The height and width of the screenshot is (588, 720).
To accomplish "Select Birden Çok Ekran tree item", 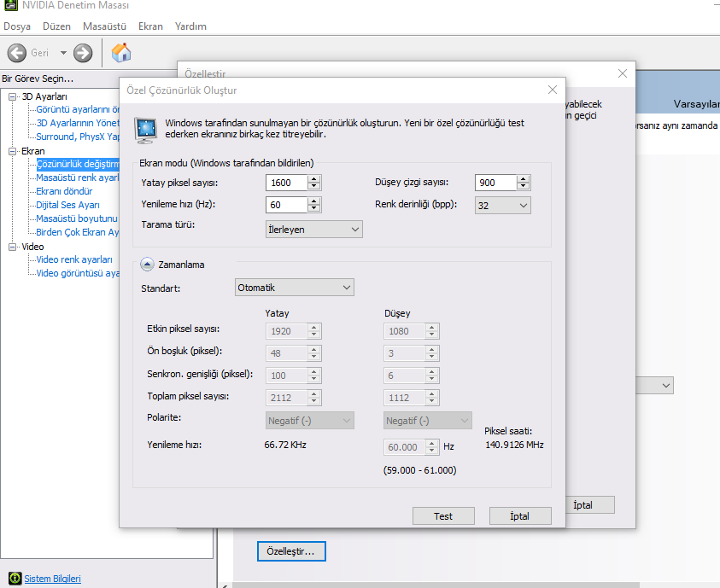I will click(78, 232).
